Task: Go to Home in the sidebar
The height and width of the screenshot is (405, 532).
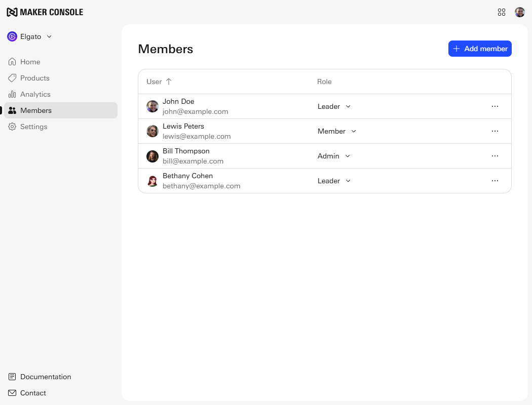Action: click(30, 62)
